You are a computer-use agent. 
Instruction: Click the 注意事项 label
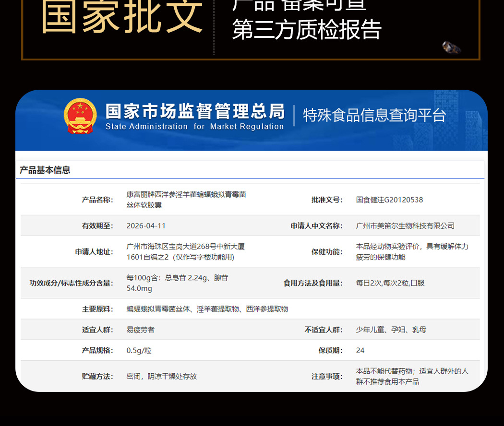pyautogui.click(x=327, y=377)
